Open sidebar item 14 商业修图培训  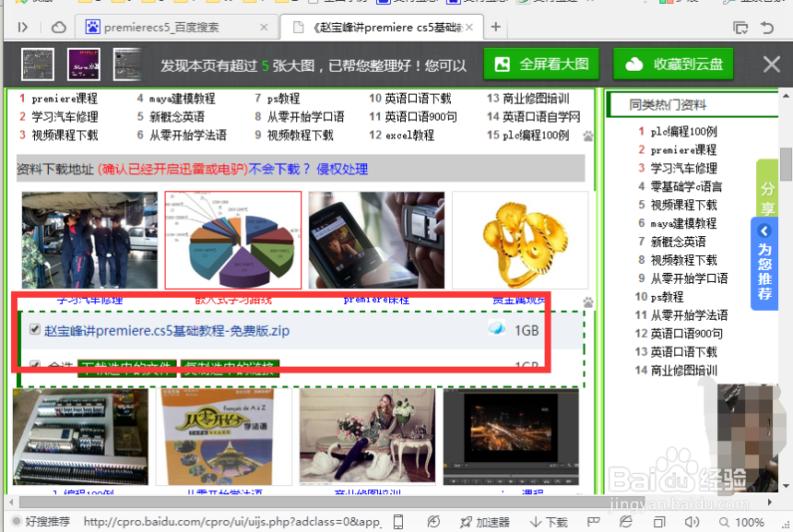(x=684, y=370)
